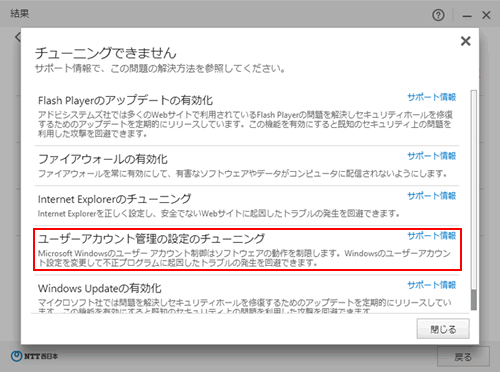Close the チューニングできません dialog with the X

[x=465, y=41]
